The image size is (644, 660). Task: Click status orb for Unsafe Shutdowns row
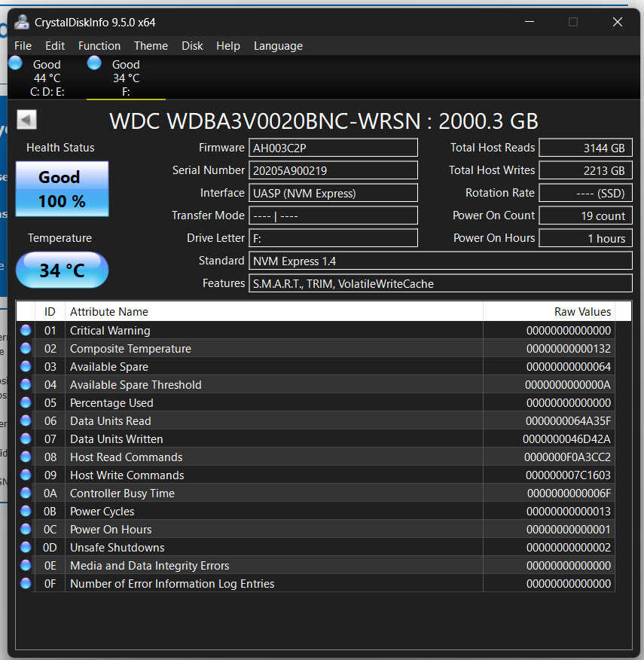coord(26,548)
